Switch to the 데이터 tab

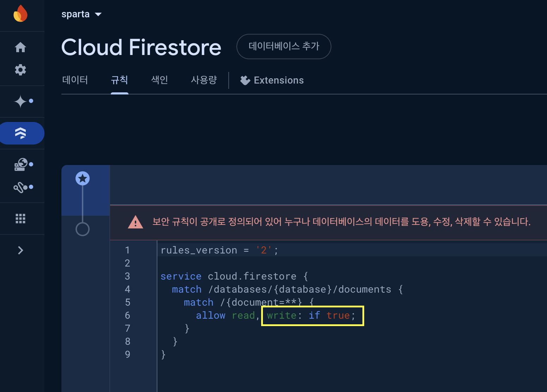tap(75, 80)
